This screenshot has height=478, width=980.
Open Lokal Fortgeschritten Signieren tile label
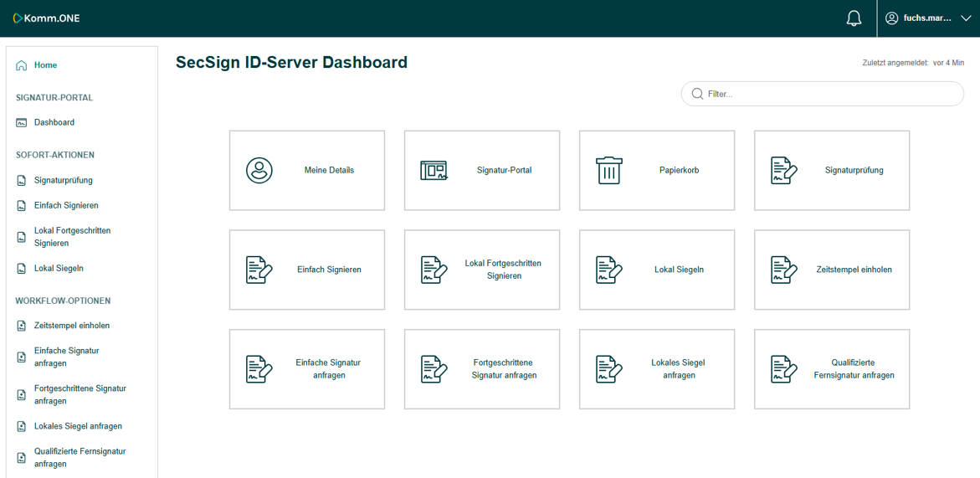click(503, 270)
